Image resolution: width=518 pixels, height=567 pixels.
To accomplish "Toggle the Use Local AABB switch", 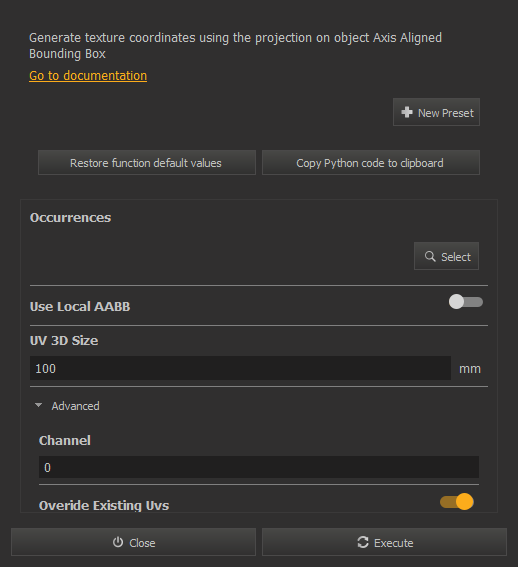I will click(x=466, y=302).
